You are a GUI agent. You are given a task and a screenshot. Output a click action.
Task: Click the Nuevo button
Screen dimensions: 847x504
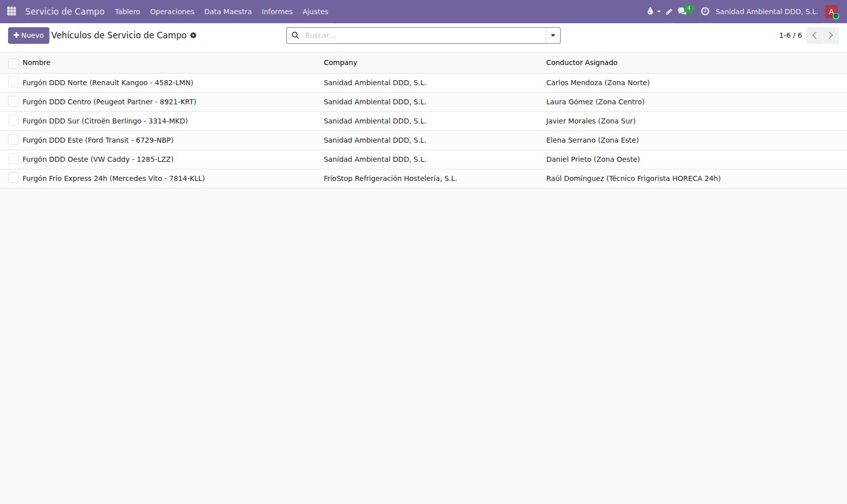tap(29, 35)
